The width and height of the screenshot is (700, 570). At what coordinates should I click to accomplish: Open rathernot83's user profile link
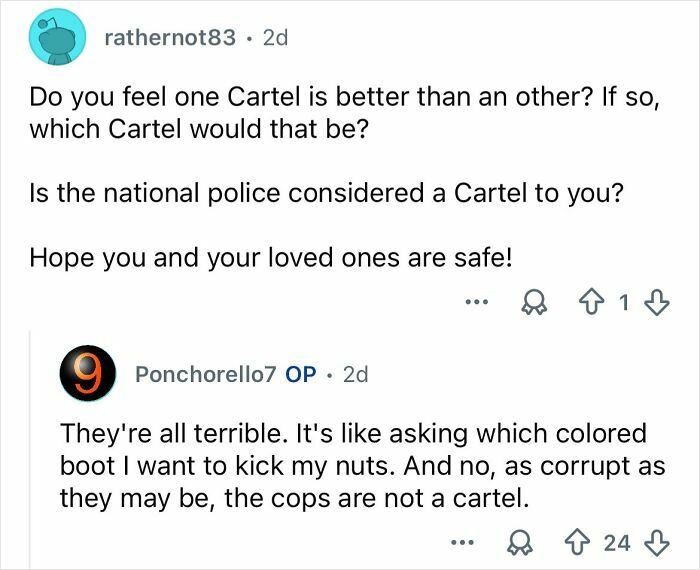pyautogui.click(x=170, y=38)
